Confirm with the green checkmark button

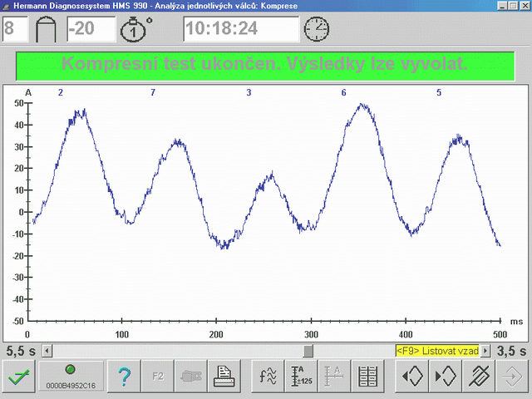coord(19,377)
